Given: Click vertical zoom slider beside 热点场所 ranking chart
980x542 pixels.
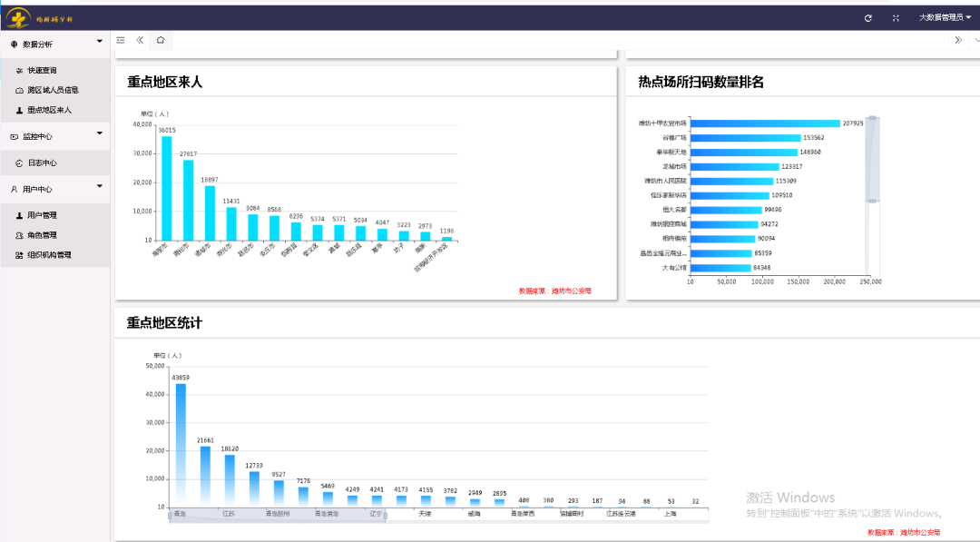Looking at the screenshot, I should tap(873, 159).
